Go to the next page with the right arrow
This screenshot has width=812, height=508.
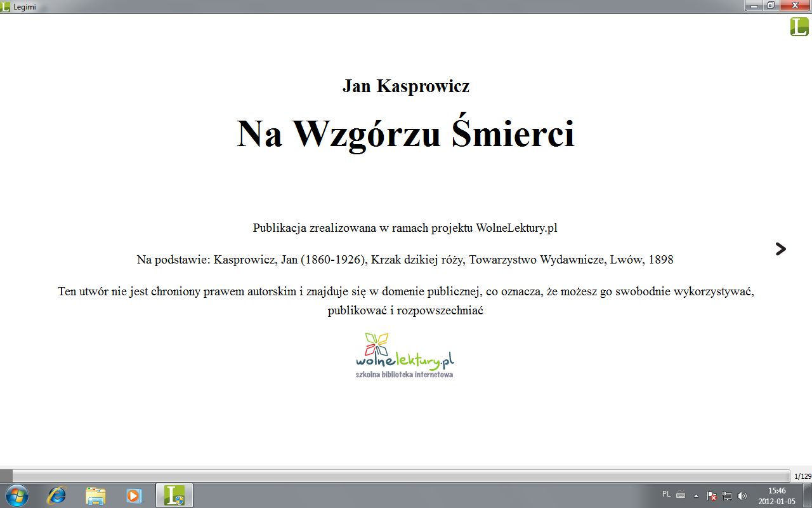point(781,249)
